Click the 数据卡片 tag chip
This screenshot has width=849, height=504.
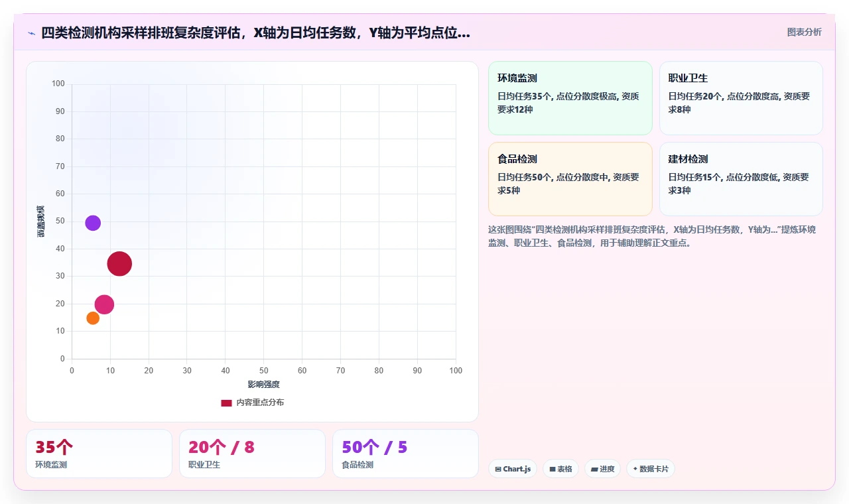pos(650,469)
